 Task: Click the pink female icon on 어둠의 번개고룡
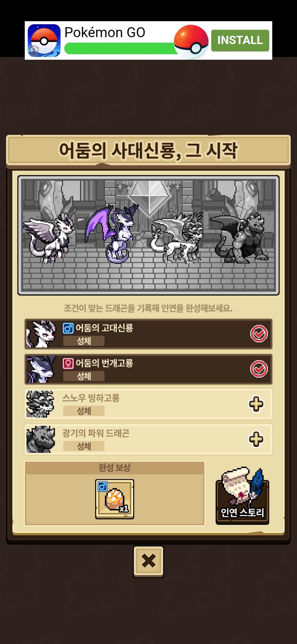[x=68, y=363]
